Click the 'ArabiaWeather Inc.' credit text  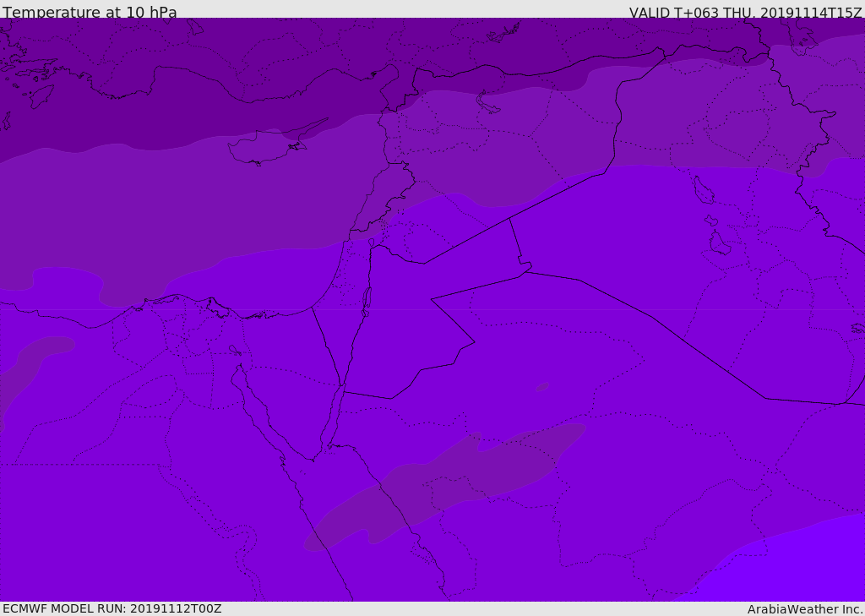pyautogui.click(x=805, y=609)
